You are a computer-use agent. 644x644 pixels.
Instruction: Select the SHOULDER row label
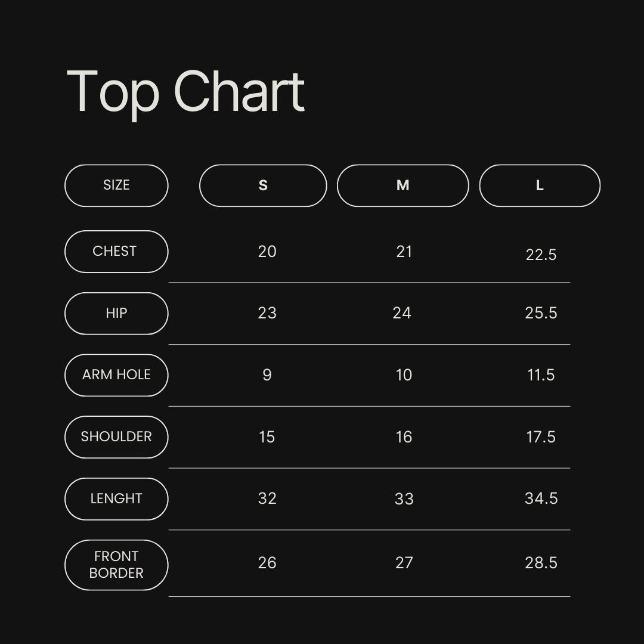[x=116, y=437]
